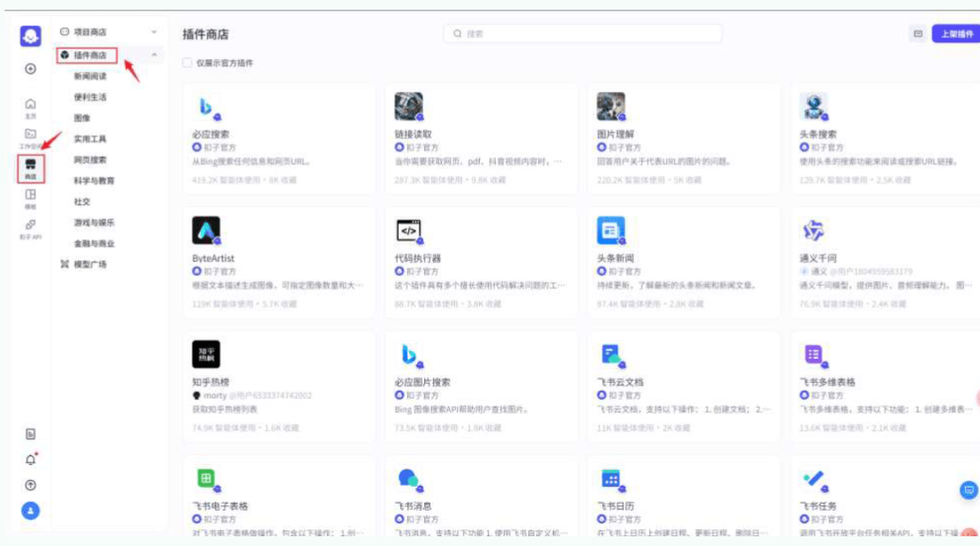Expand the 项目商店 section chevron
This screenshot has width=980, height=546.
(x=154, y=32)
